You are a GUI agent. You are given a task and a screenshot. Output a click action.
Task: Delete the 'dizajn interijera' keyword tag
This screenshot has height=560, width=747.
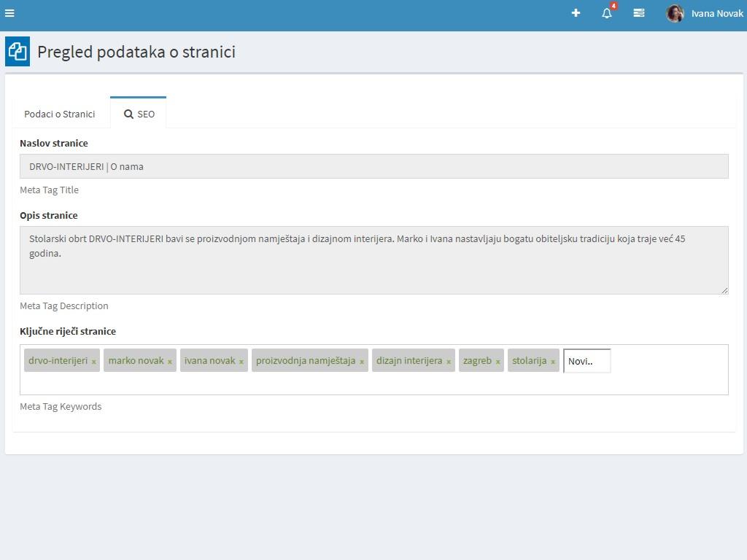point(449,362)
